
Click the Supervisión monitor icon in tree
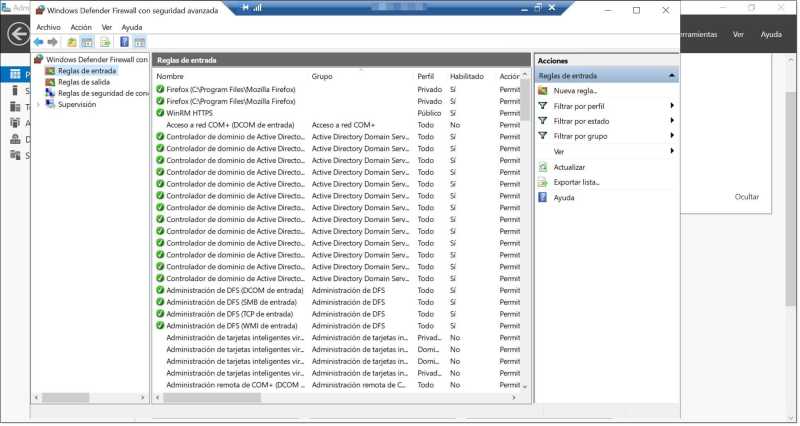49,105
